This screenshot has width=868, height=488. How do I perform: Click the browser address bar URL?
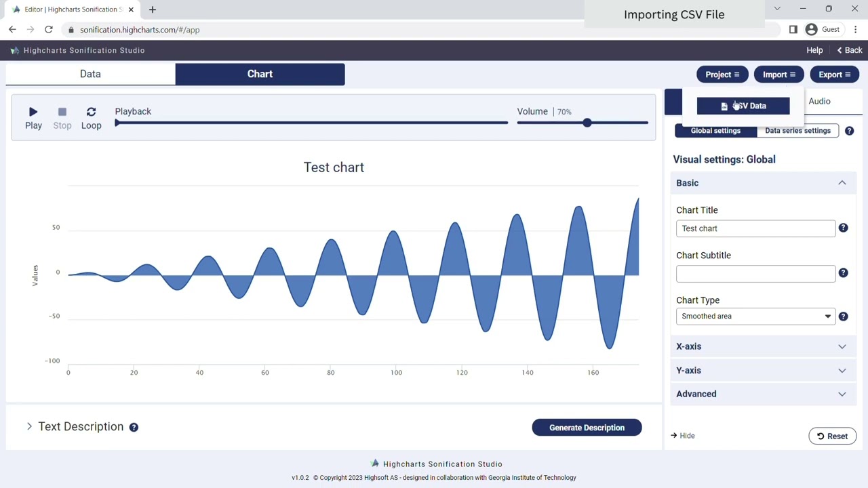click(x=140, y=30)
